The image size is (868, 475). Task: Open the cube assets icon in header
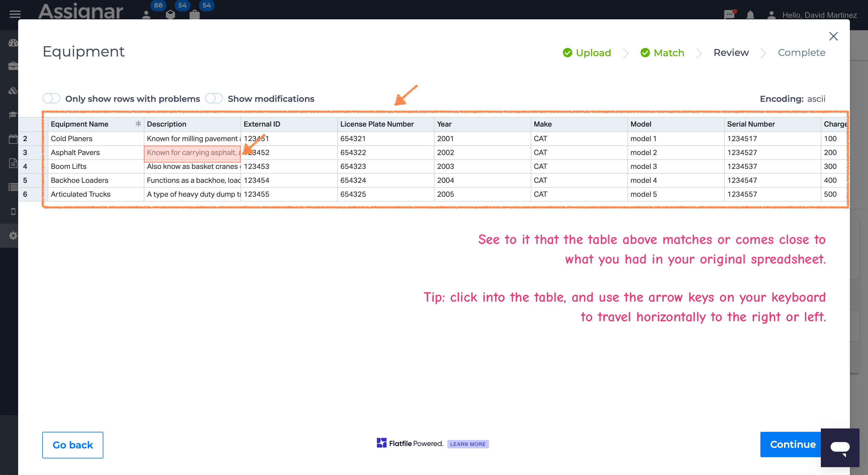click(170, 15)
